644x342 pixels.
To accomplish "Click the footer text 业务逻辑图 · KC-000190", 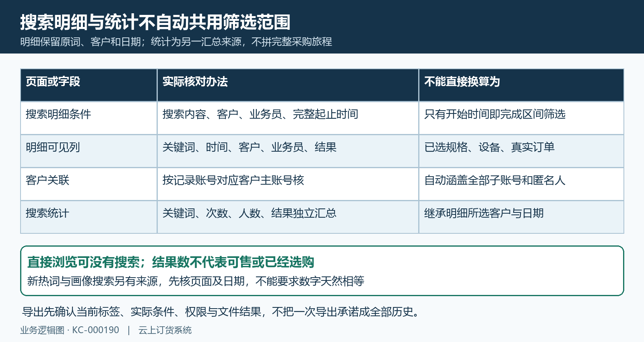I will coord(70,330).
